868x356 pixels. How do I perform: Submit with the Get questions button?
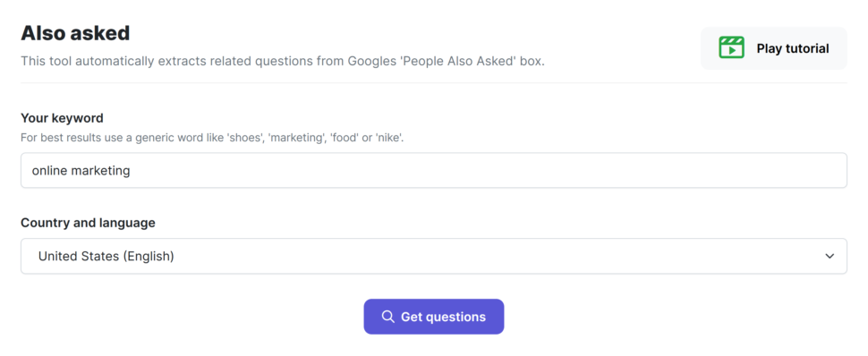pos(433,317)
